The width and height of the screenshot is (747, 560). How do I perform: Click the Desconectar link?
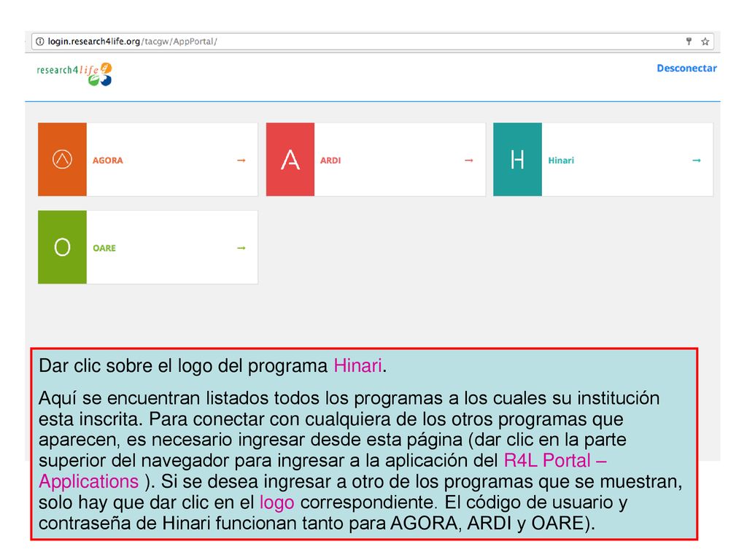tap(686, 68)
